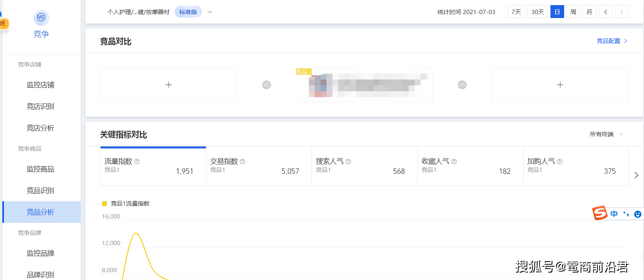Click Sogou input method S logo
Image resolution: width=644 pixels, height=280 pixels.
[x=599, y=213]
